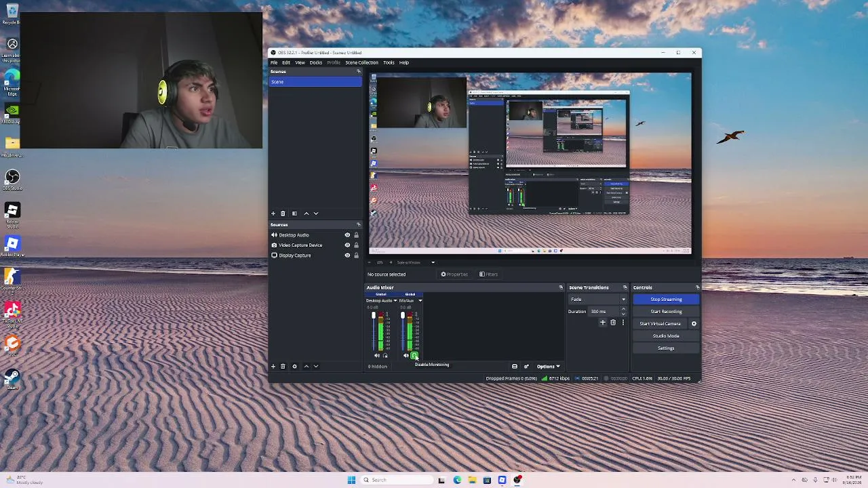Zoom in the preview with the plus icon
This screenshot has width=868, height=488.
(x=391, y=262)
